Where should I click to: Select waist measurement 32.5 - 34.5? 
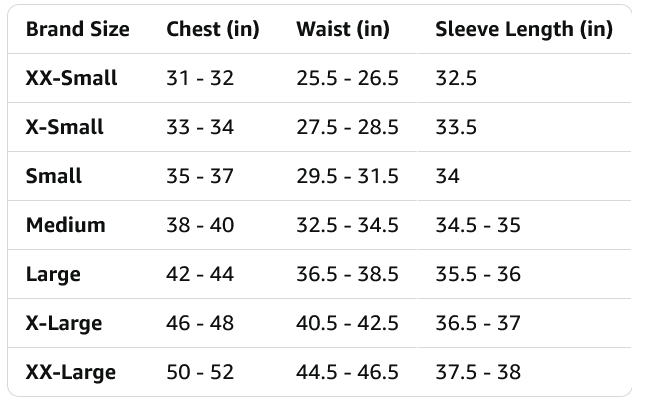pyautogui.click(x=347, y=225)
